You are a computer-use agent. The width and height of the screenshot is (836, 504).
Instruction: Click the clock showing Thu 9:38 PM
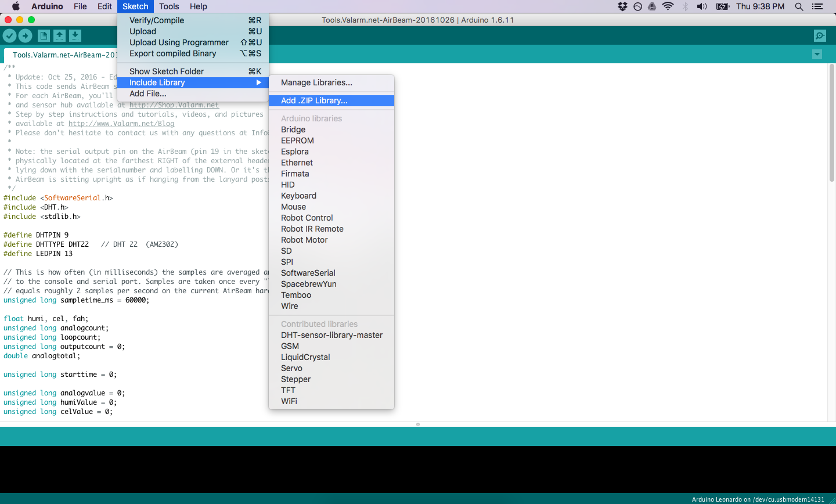coord(760,6)
